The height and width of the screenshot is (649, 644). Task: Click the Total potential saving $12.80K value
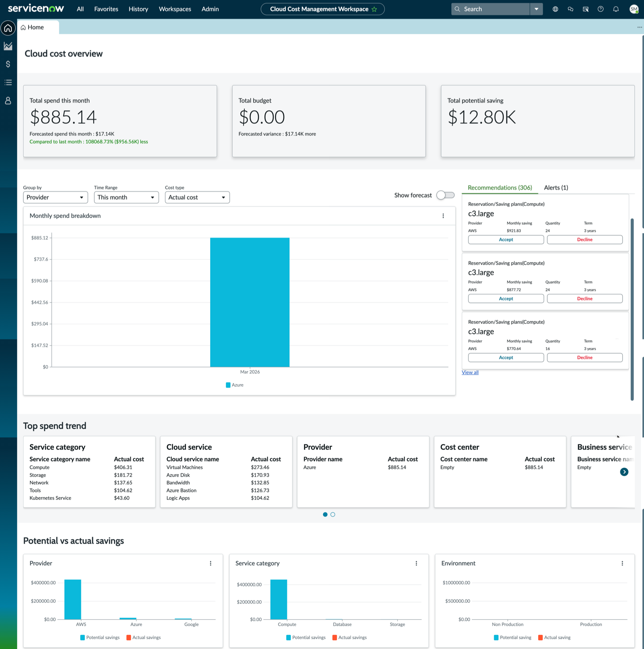482,117
